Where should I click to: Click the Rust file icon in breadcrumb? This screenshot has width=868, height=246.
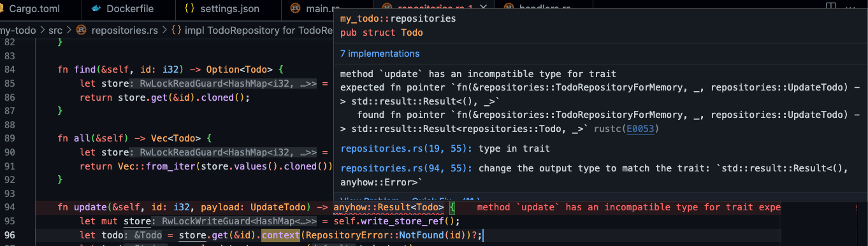82,30
